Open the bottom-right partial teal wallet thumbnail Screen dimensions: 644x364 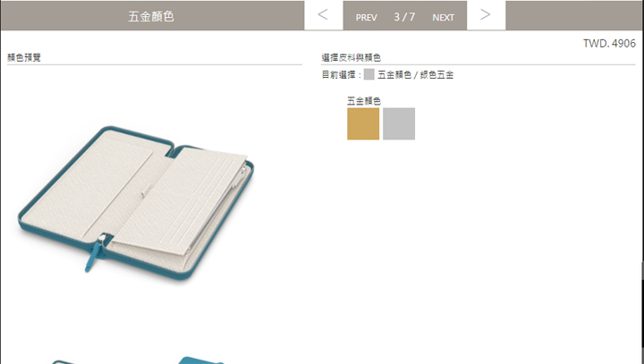click(x=201, y=360)
